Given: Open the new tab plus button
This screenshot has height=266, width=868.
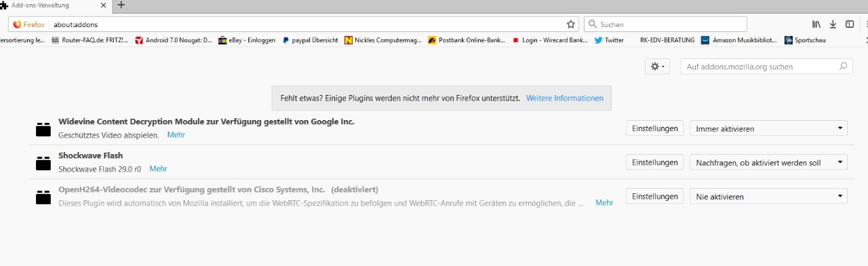Looking at the screenshot, I should (x=121, y=5).
